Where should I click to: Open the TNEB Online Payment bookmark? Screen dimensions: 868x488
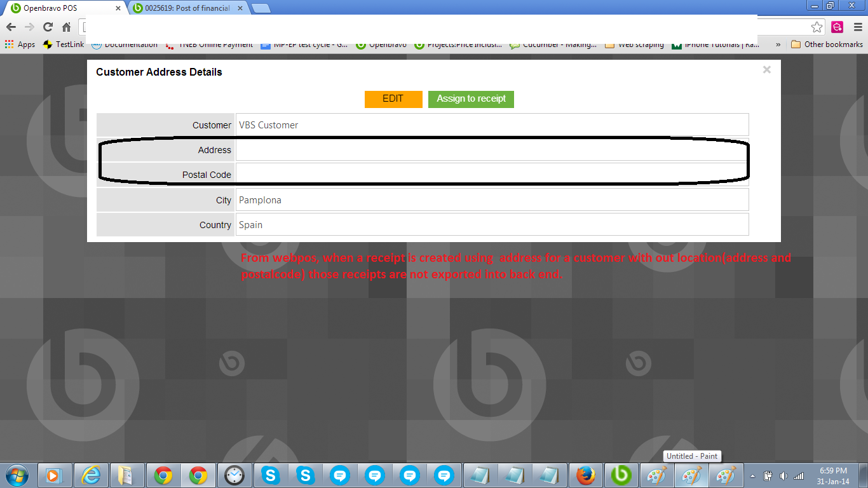tap(209, 44)
